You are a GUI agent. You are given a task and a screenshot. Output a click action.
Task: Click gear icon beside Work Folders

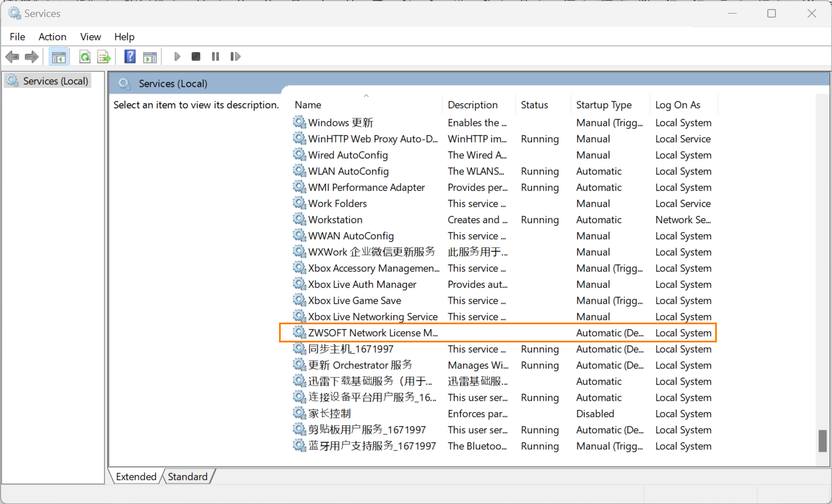(x=299, y=203)
